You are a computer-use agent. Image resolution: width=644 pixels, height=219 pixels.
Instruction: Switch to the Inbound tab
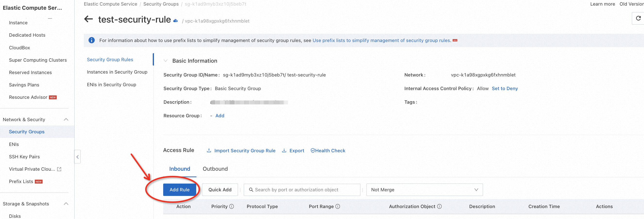pos(179,169)
